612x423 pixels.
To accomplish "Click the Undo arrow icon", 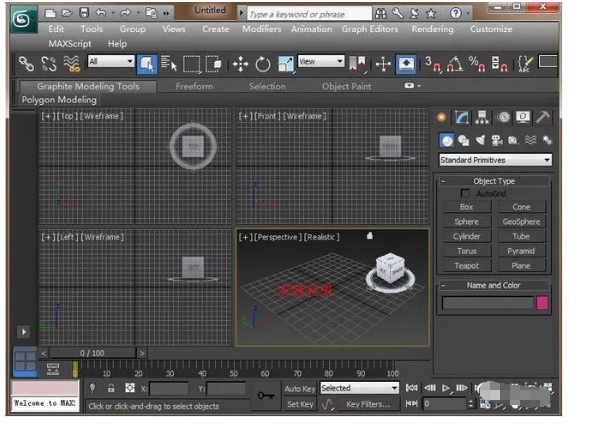I will point(101,13).
